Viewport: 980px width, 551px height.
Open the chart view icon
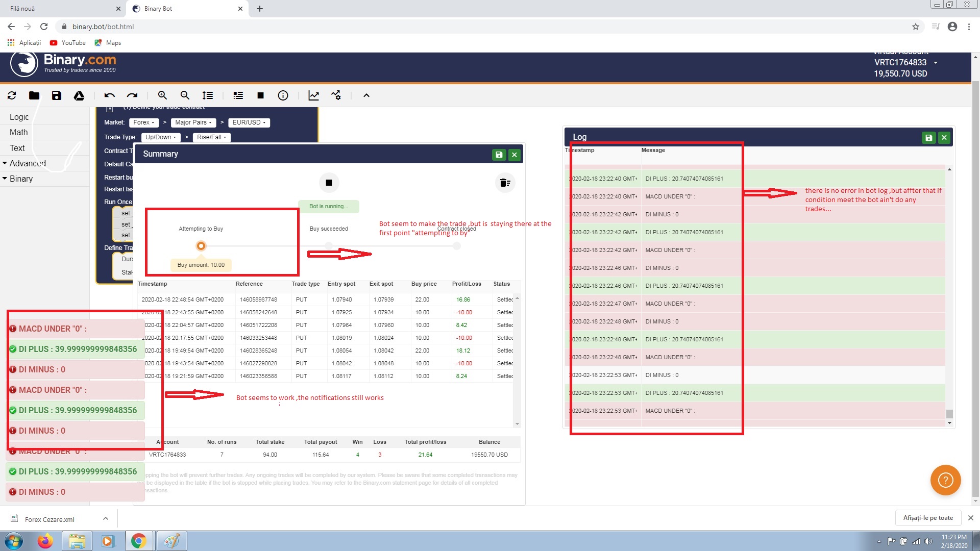(313, 95)
